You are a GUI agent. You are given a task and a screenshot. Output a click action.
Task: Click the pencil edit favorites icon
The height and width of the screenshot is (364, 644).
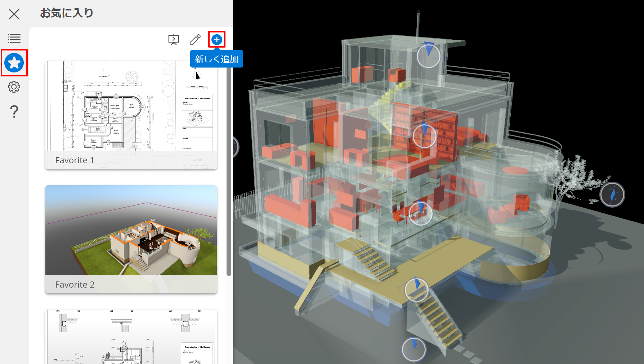pyautogui.click(x=195, y=40)
